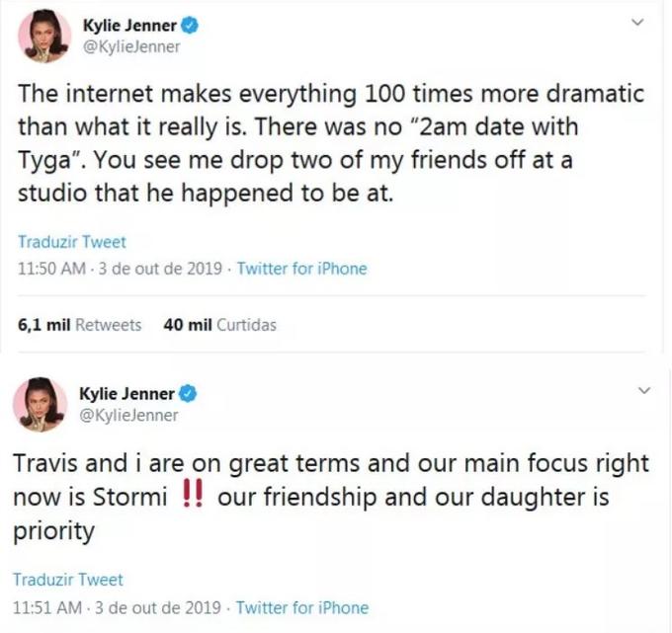Click the tweet text mentioning "2am date with Tyga"
Screen dimensions: 672x633
pyautogui.click(x=296, y=143)
